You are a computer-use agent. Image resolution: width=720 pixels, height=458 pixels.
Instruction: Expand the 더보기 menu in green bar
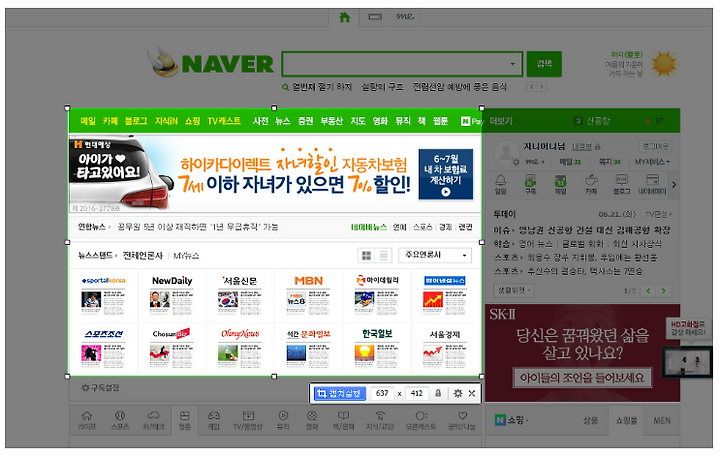pos(503,121)
